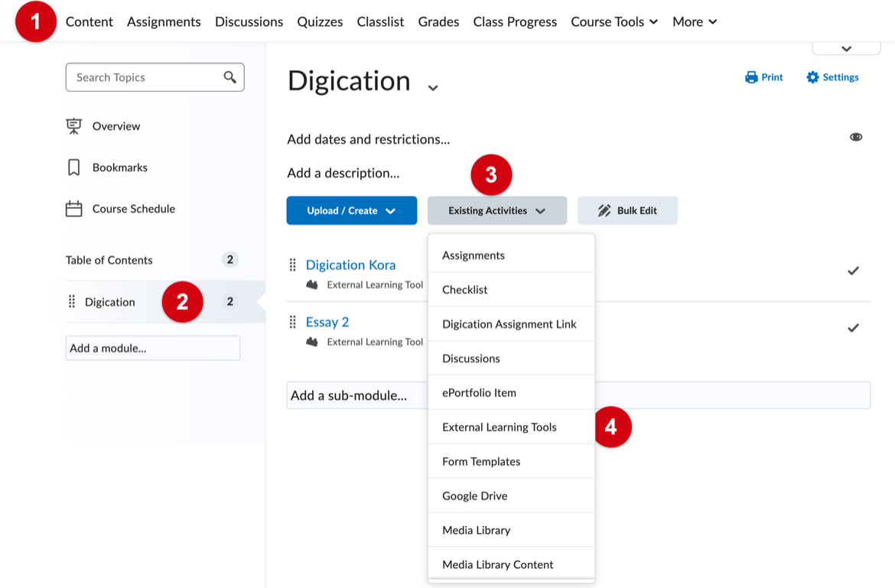Click the Settings gear icon
Viewport: 895px width, 588px height.
(x=812, y=77)
